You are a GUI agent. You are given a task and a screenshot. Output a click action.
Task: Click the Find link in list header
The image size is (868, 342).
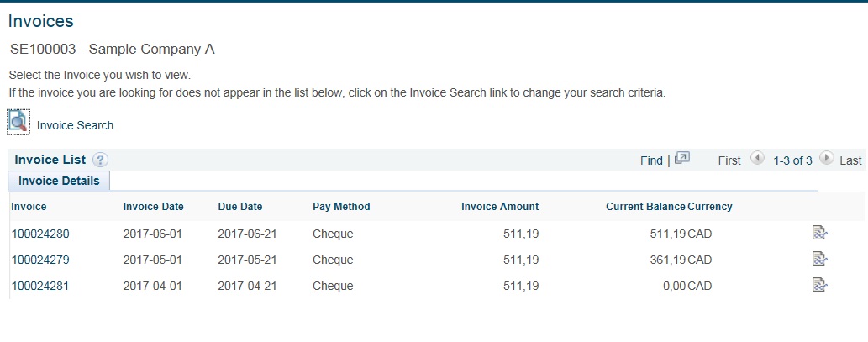[x=651, y=160]
